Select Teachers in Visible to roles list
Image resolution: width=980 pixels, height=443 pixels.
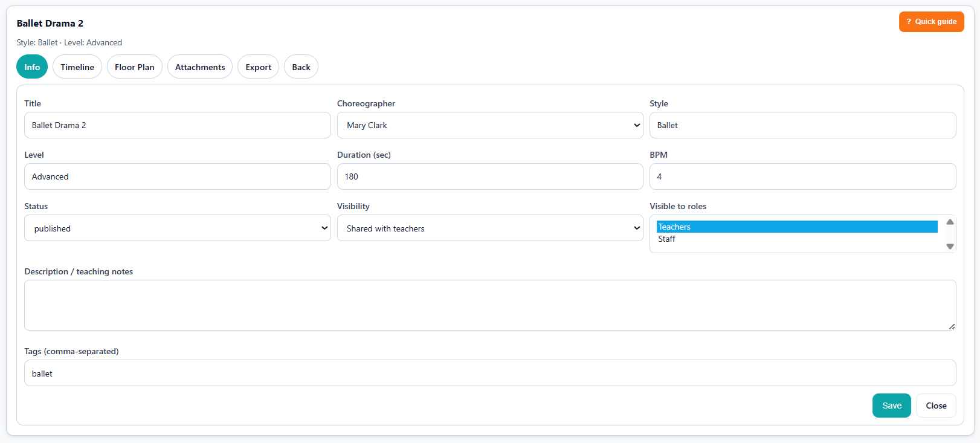796,227
